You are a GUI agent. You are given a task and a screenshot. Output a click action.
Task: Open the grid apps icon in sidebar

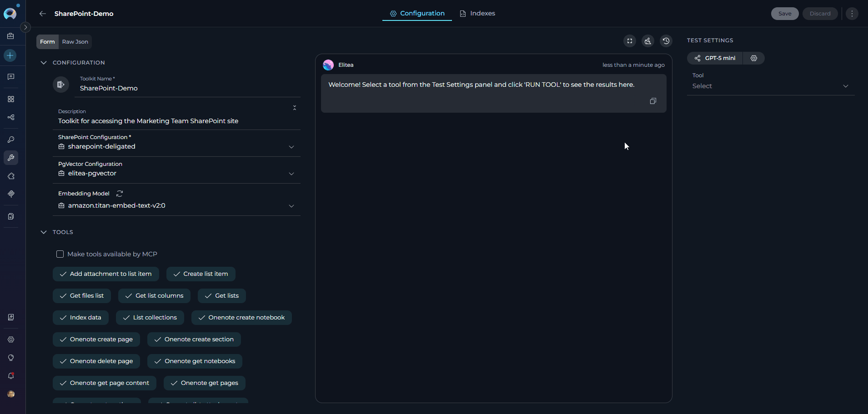click(x=11, y=99)
